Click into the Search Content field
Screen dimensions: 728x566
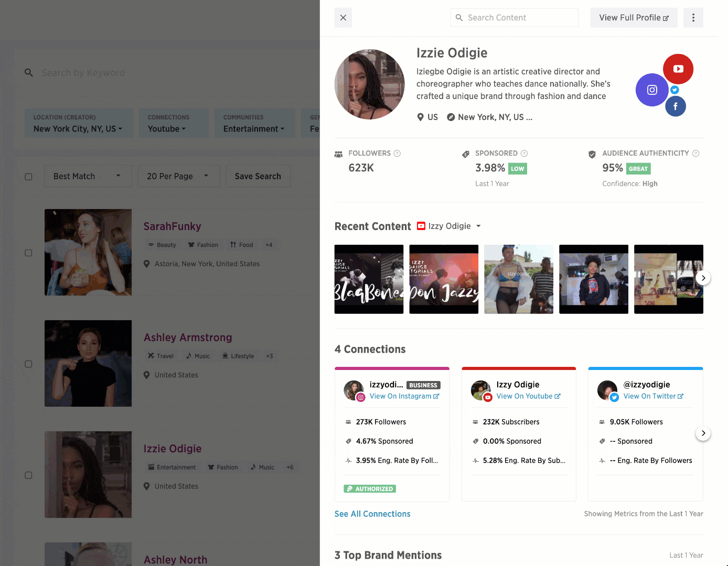(514, 18)
